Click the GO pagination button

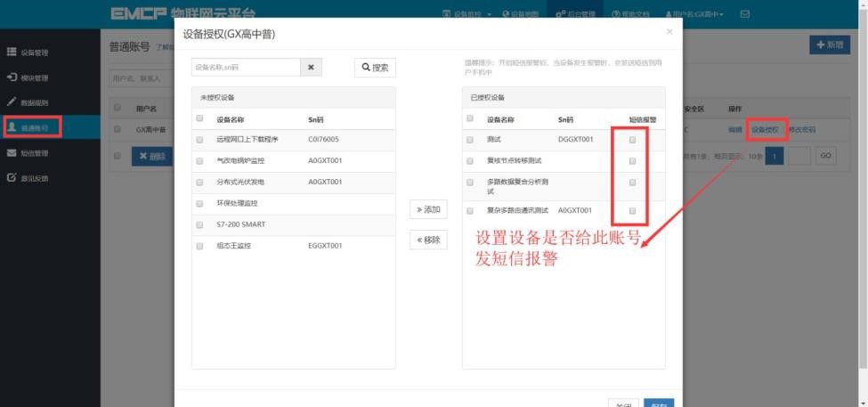coord(824,156)
